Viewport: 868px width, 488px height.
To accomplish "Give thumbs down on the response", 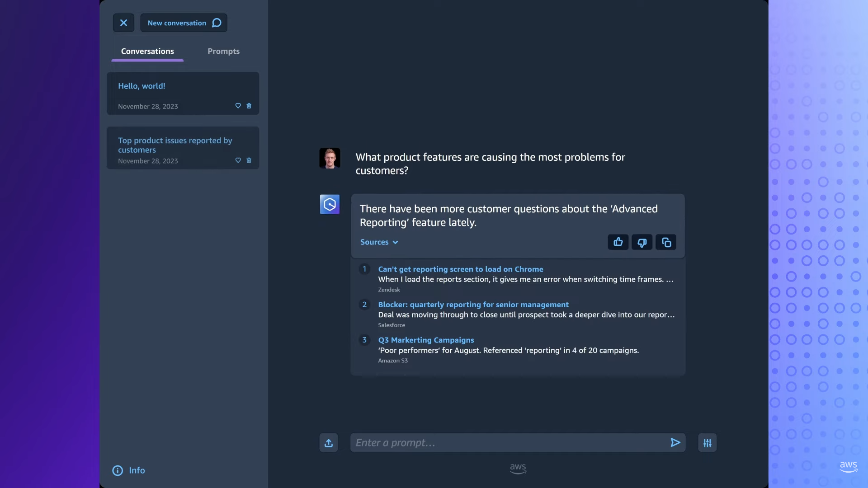I will [x=642, y=242].
